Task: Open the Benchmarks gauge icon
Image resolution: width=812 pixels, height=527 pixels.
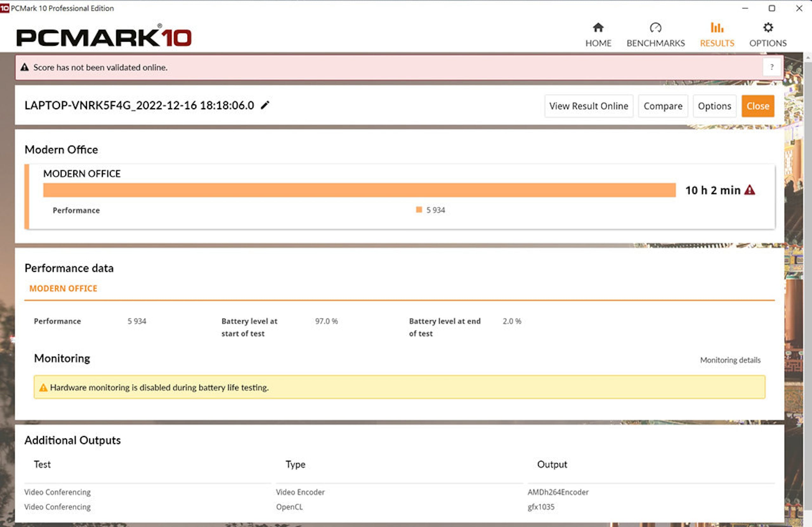Action: point(655,28)
